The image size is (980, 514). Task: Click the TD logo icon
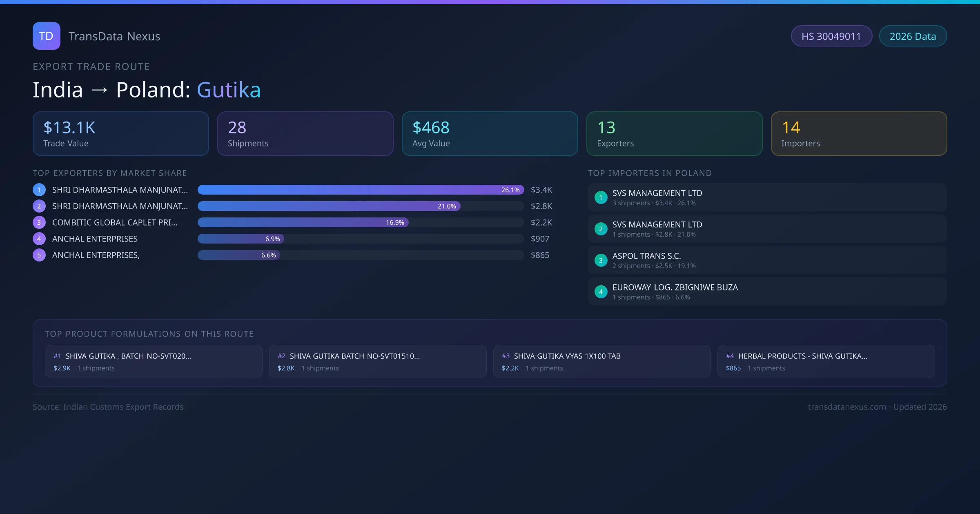tap(46, 36)
